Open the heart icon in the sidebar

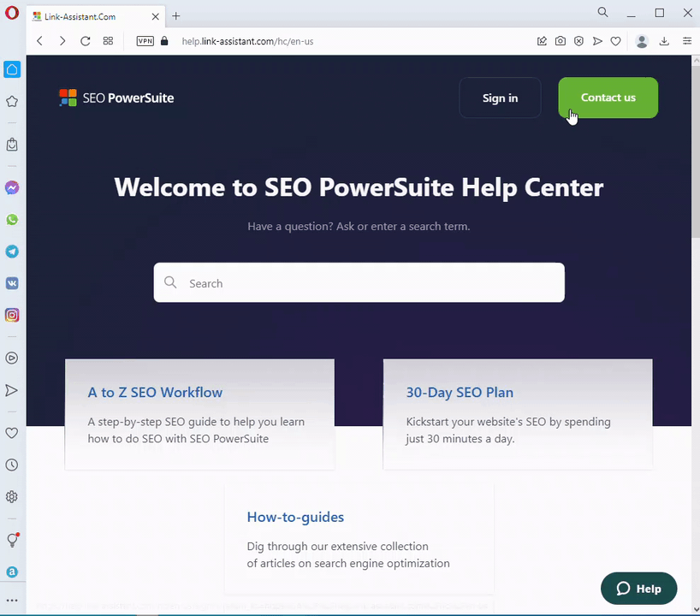12,433
